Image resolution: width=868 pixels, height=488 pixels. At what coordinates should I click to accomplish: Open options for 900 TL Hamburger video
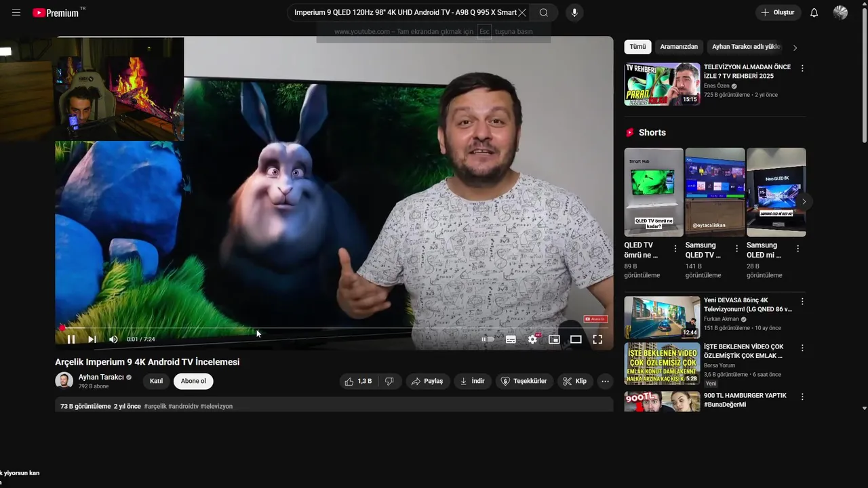(802, 396)
